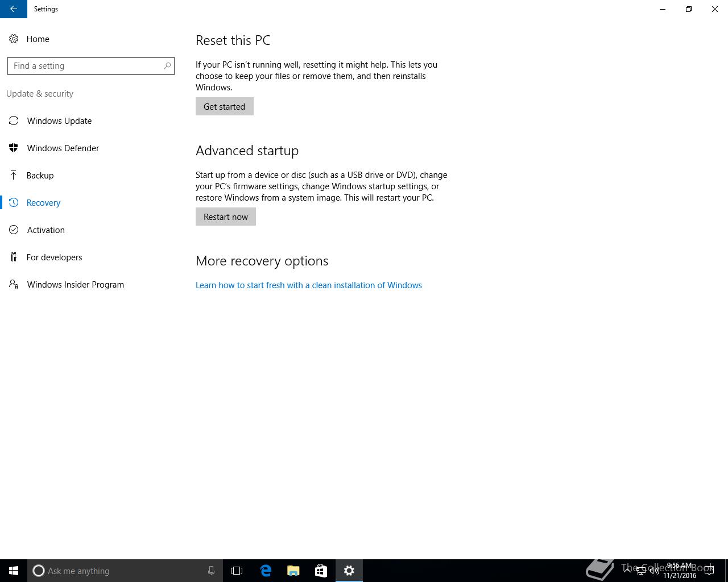This screenshot has width=728, height=582.
Task: Minimize the Settings window
Action: [x=663, y=9]
